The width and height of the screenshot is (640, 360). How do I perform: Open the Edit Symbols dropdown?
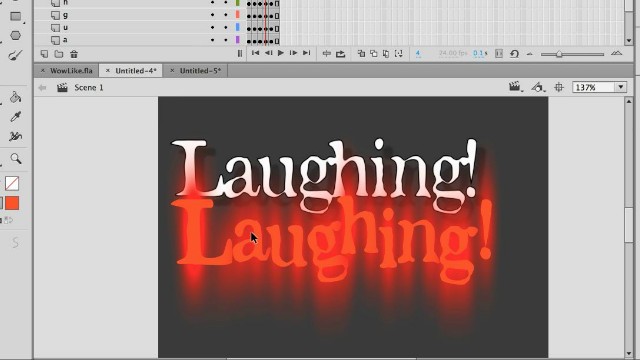(538, 87)
